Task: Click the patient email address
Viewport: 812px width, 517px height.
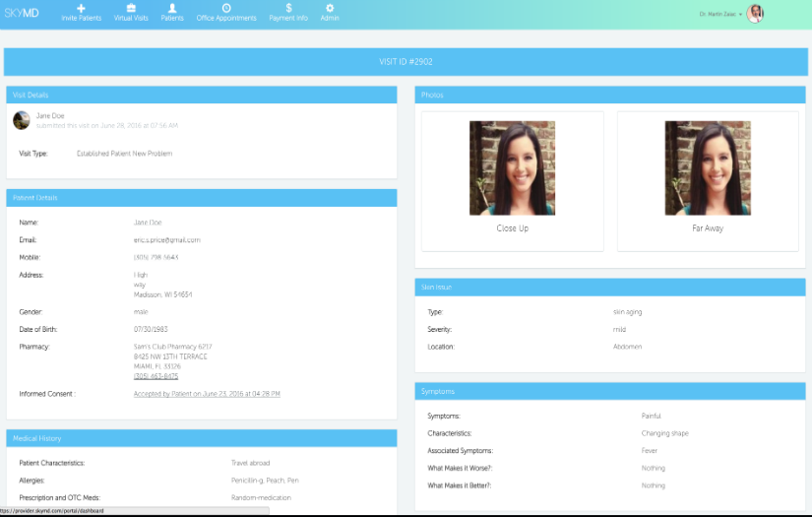Action: click(166, 240)
